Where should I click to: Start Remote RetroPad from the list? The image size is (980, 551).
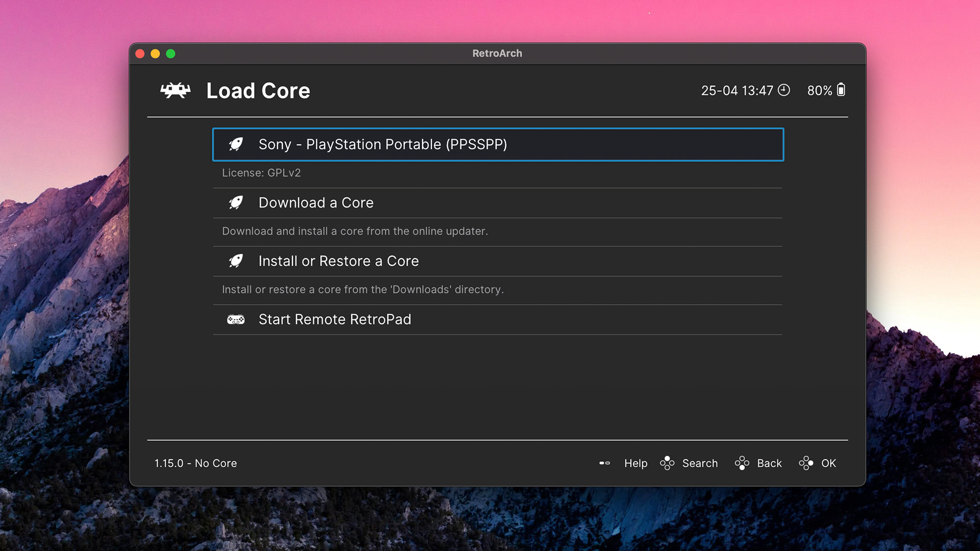(334, 319)
